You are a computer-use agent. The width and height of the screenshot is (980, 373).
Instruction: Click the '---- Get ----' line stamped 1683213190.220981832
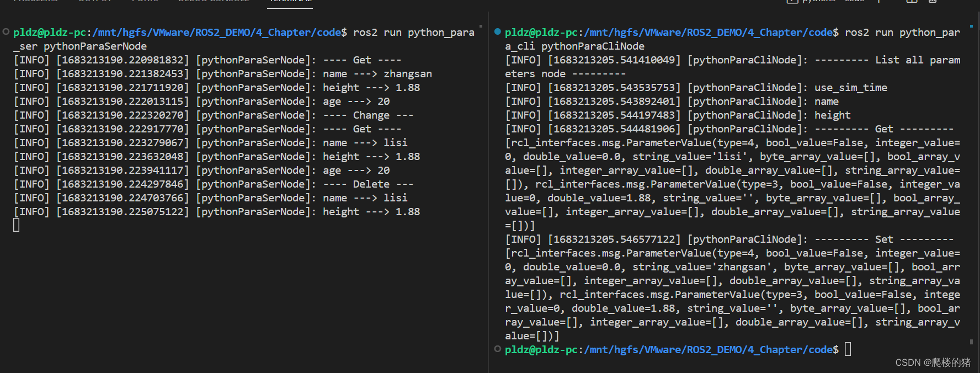207,60
